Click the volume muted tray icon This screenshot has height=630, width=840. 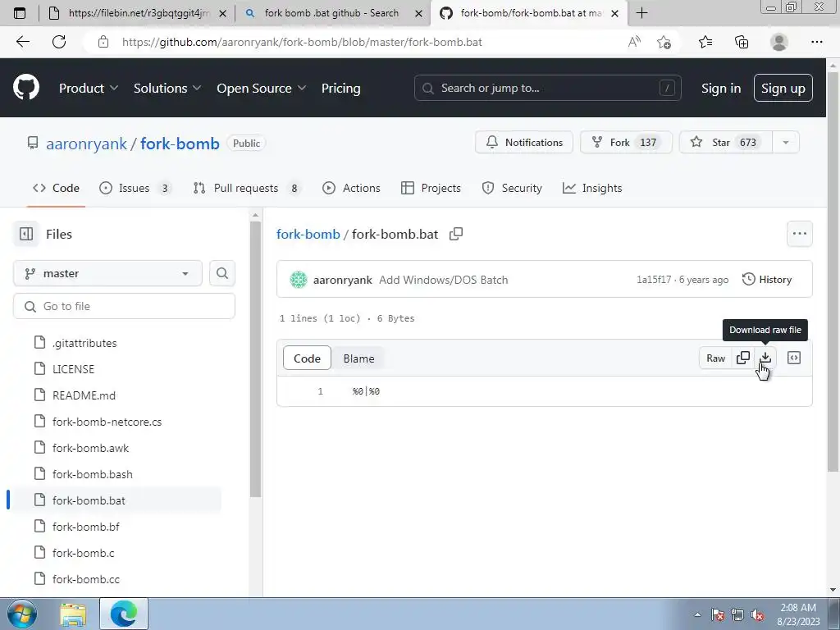[x=757, y=614]
